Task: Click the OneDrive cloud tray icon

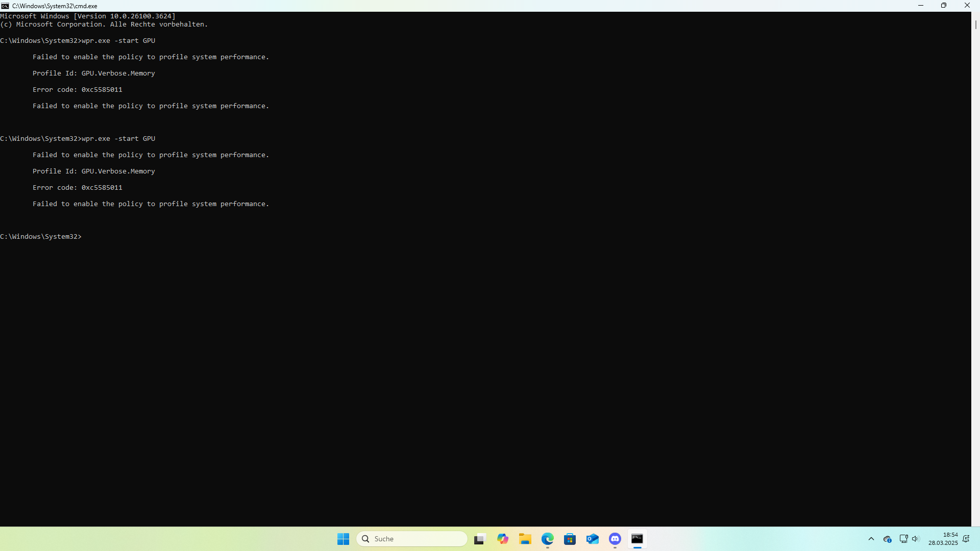Action: pos(887,539)
